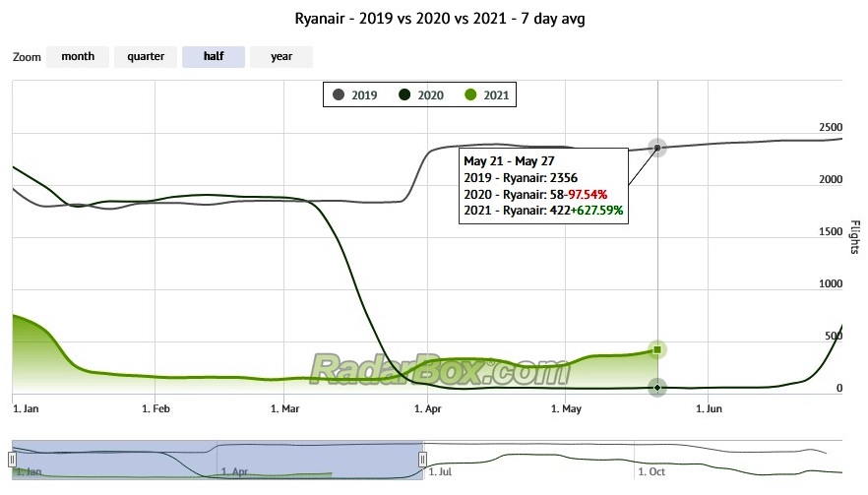
Task: Click the 1000 y-axis value
Action: click(x=831, y=283)
